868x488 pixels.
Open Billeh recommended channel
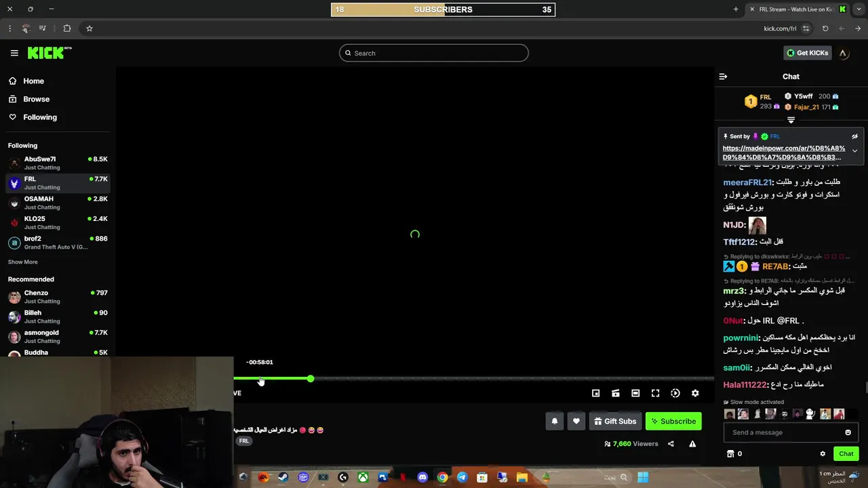click(x=58, y=317)
